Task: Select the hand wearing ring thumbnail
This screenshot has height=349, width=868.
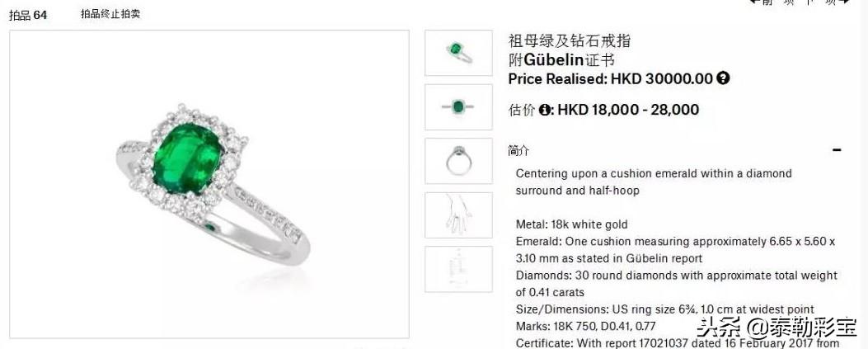Action: 458,215
